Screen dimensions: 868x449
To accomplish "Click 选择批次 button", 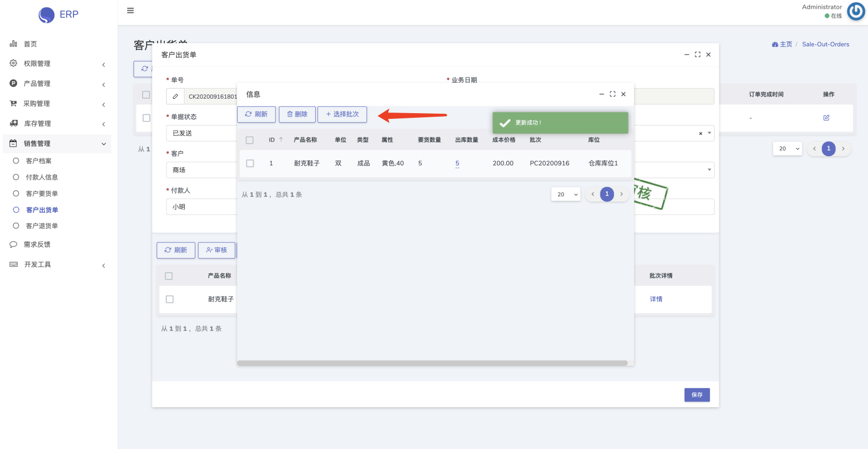I will click(342, 114).
